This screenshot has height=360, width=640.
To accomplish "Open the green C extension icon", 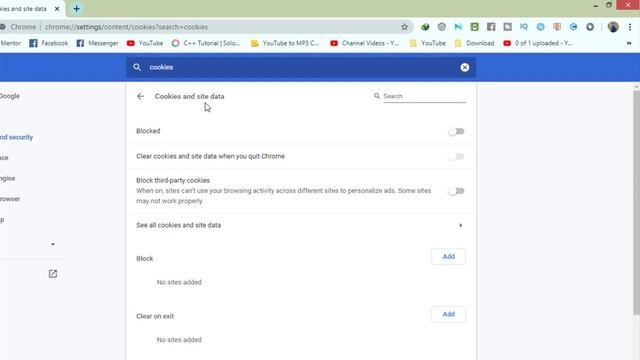I will click(x=474, y=27).
